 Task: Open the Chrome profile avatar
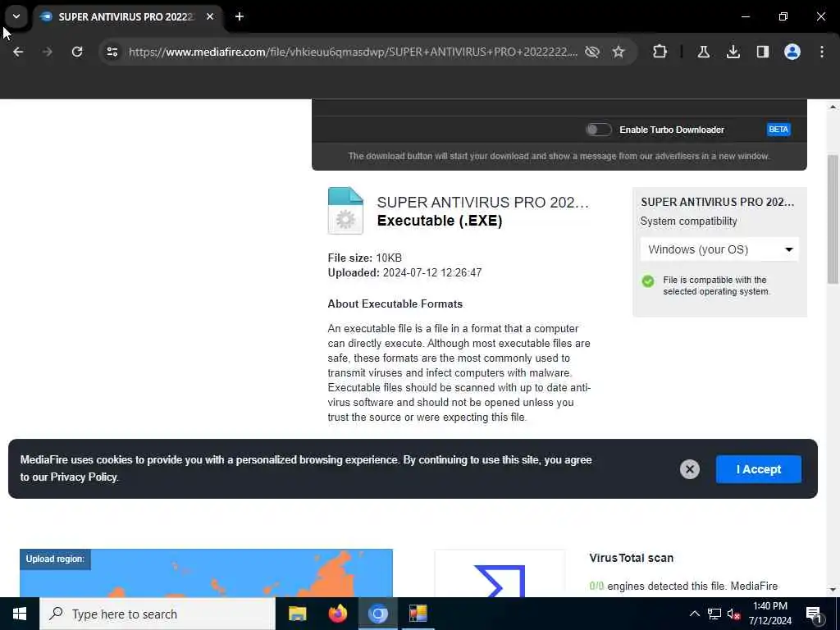[x=792, y=52]
